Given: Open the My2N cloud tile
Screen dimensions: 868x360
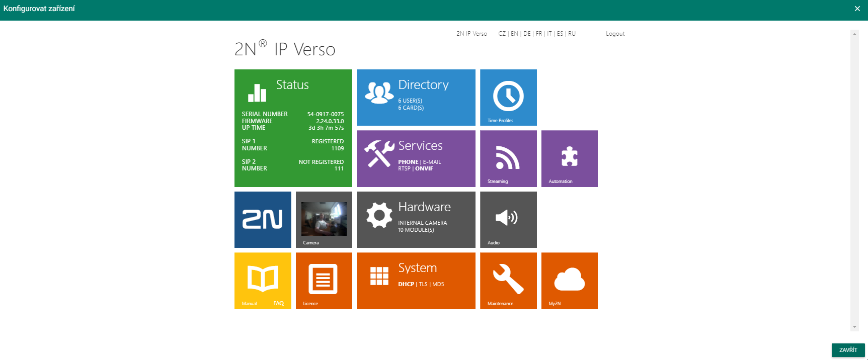Looking at the screenshot, I should [570, 281].
